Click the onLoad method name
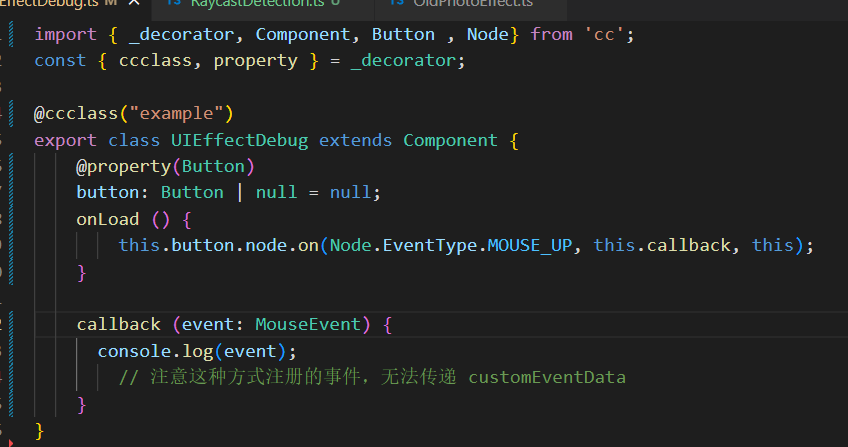Screen dimensions: 848x447 (108, 218)
